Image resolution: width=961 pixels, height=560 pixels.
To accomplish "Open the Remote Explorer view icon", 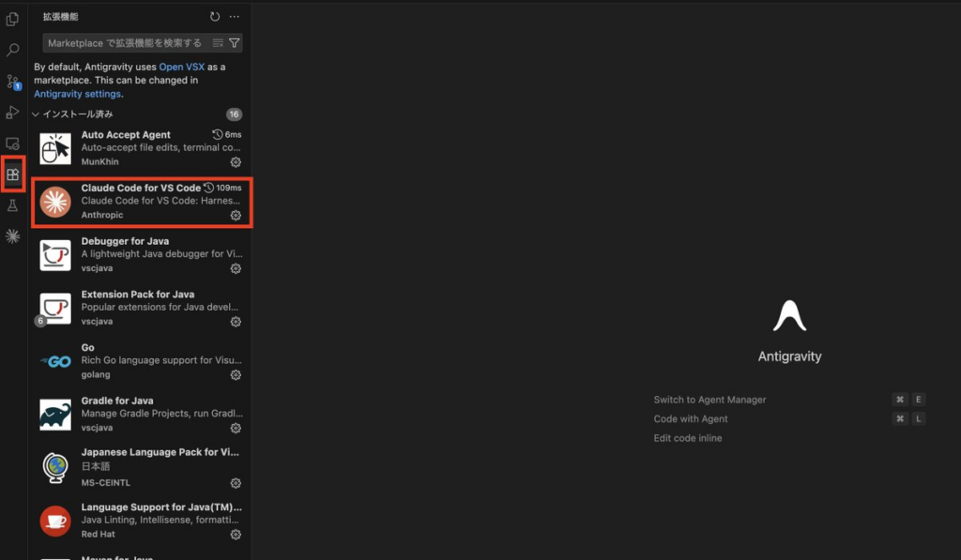I will pos(13,144).
